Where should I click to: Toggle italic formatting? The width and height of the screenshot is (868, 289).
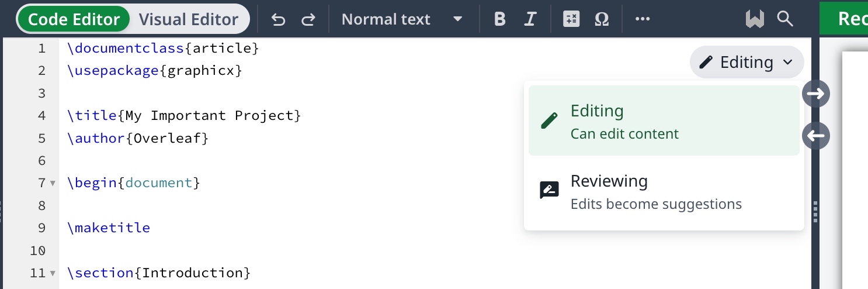[530, 19]
